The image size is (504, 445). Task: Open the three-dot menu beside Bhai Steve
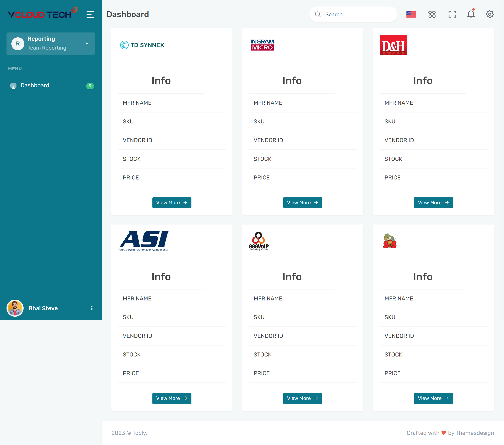[x=92, y=308]
